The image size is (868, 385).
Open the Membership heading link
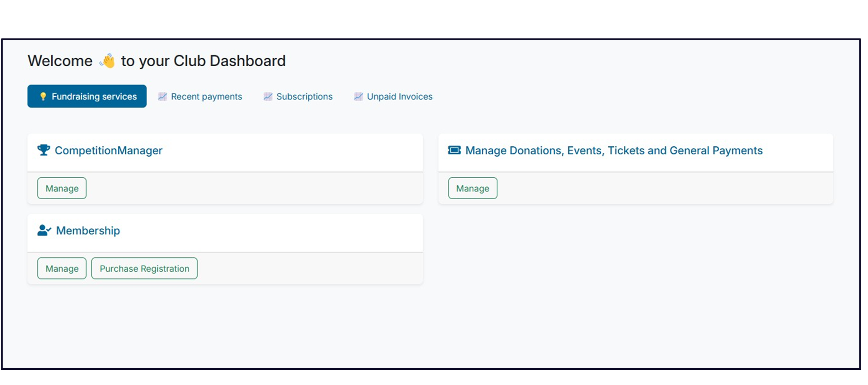click(87, 230)
